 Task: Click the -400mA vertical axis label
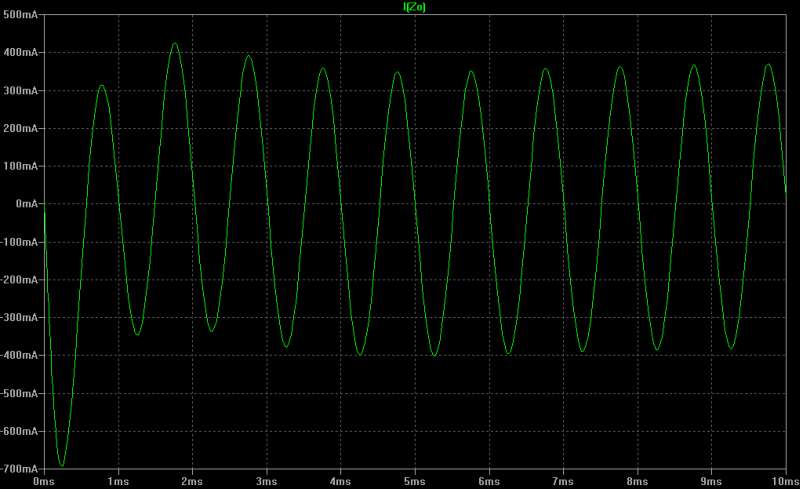coord(19,355)
